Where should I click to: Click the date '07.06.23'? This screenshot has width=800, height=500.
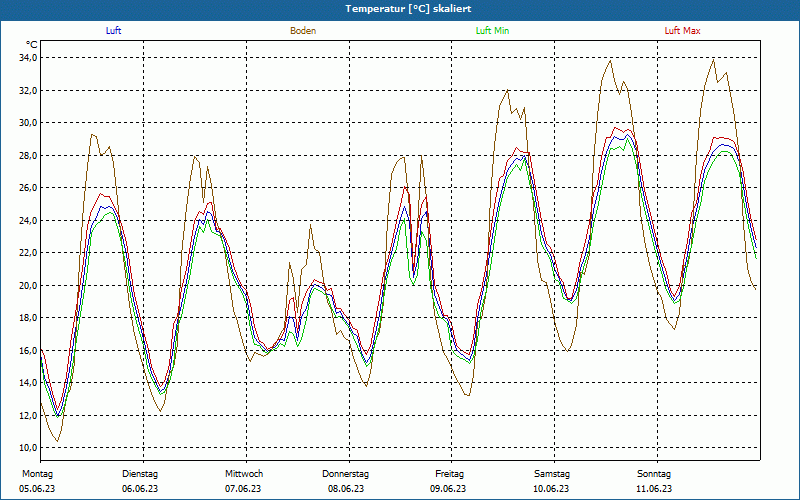pos(243,489)
